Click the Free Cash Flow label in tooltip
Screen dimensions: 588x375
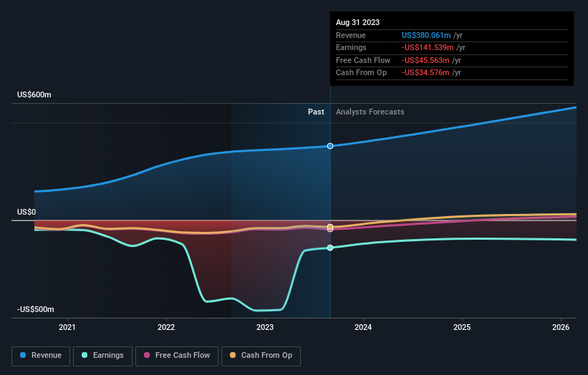point(363,60)
